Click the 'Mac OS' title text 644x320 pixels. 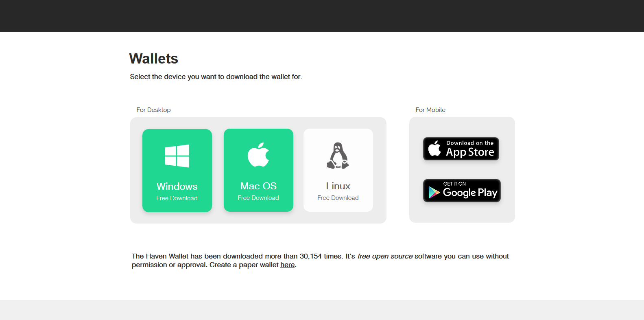[x=258, y=186]
